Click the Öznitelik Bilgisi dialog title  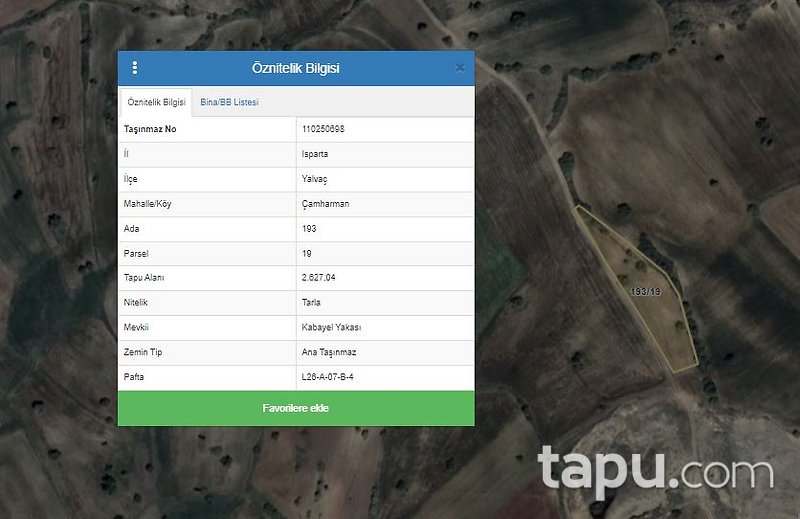pyautogui.click(x=295, y=68)
